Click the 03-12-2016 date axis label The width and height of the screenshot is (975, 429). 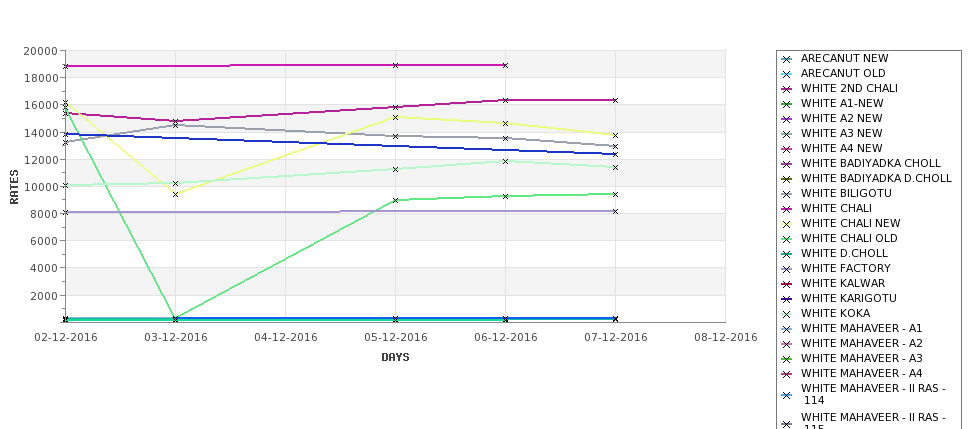coord(175,338)
